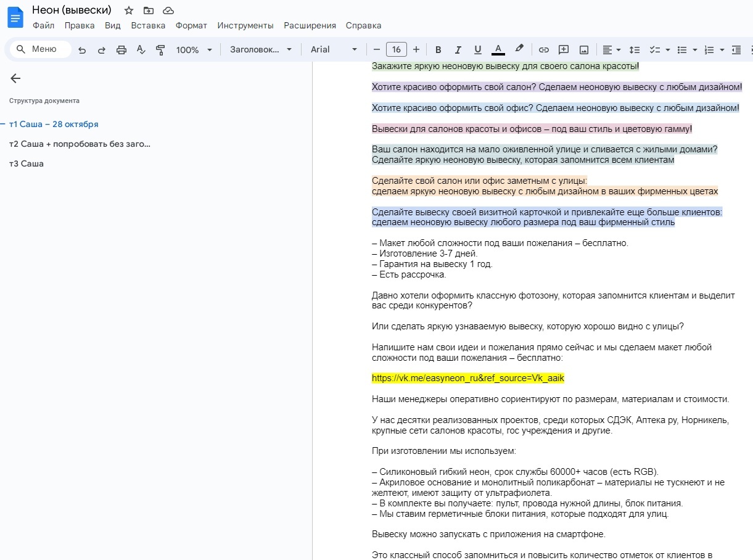This screenshot has width=753, height=560.
Task: Click the line "– Гарантия на вывеску 1 год."
Action: click(x=432, y=264)
